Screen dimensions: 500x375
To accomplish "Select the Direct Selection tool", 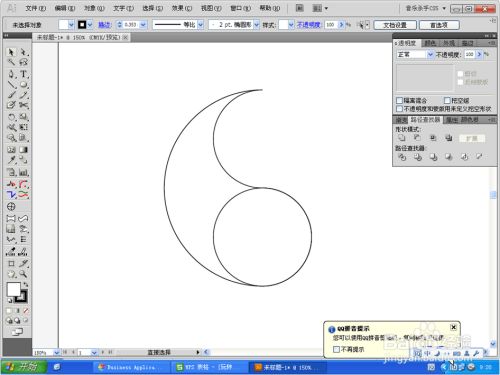I will pos(23,52).
